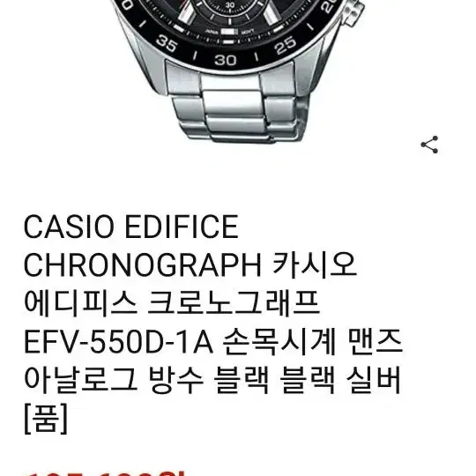Tap the [품] tag ending the title
This screenshot has height=476, width=476.
(46, 419)
